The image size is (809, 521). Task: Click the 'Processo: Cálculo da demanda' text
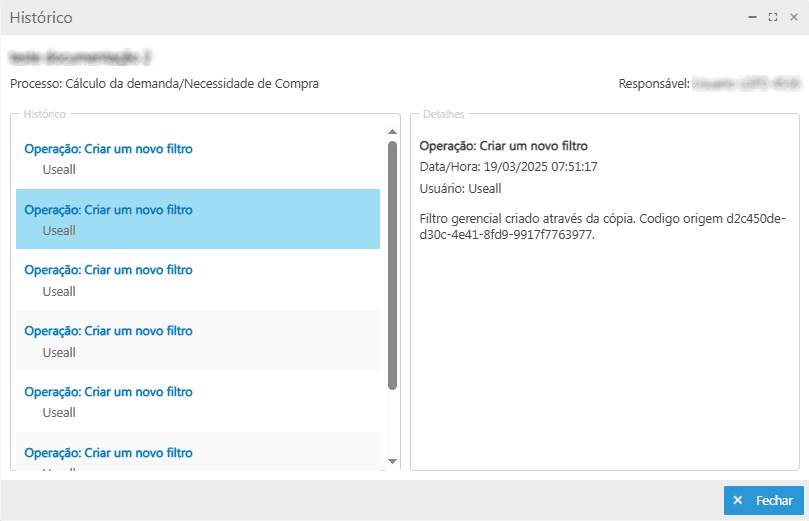click(x=164, y=84)
